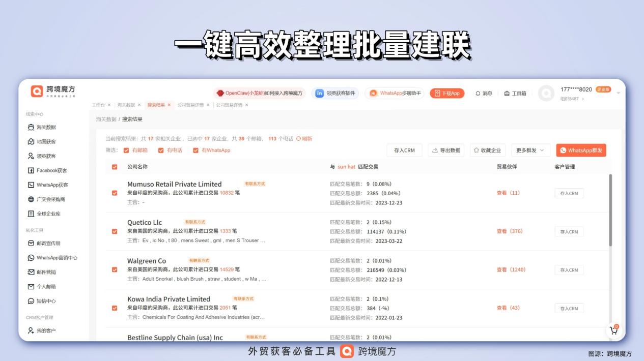
Task: Switch to the 工作台 tab
Action: pyautogui.click(x=98, y=105)
